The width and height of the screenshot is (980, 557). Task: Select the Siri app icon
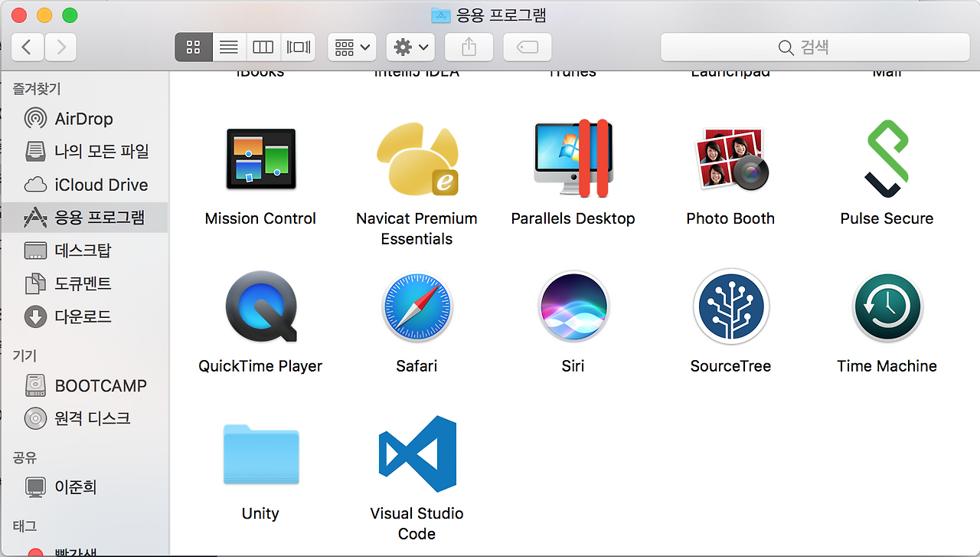pyautogui.click(x=573, y=306)
